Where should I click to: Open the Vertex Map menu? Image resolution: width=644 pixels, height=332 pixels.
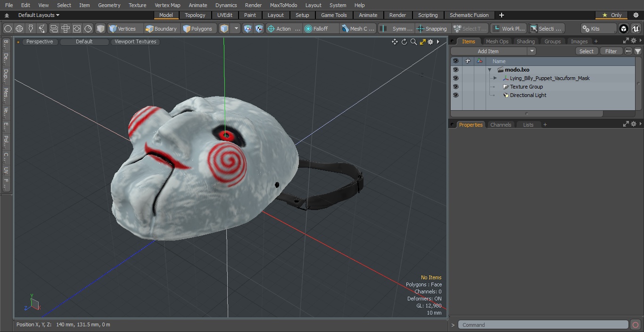pos(167,5)
